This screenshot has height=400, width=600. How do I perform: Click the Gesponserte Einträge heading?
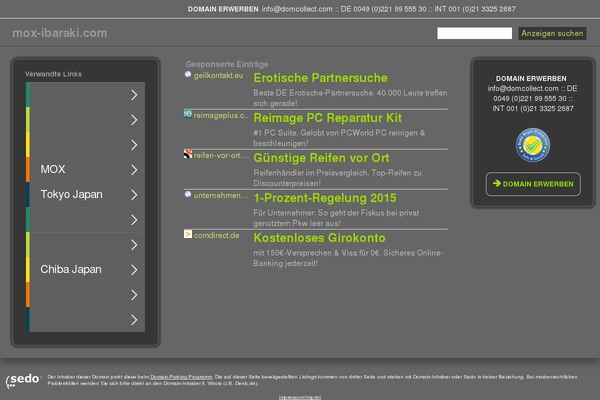click(227, 64)
